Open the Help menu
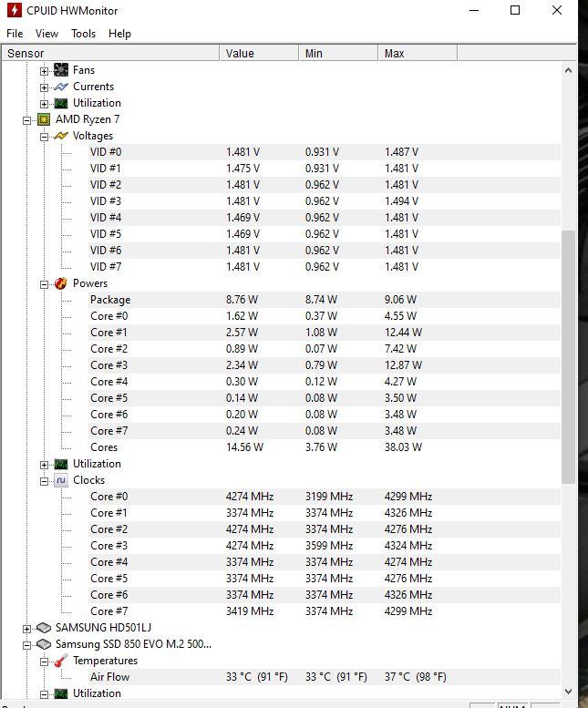Viewport: 588px width, 708px height. click(x=119, y=34)
